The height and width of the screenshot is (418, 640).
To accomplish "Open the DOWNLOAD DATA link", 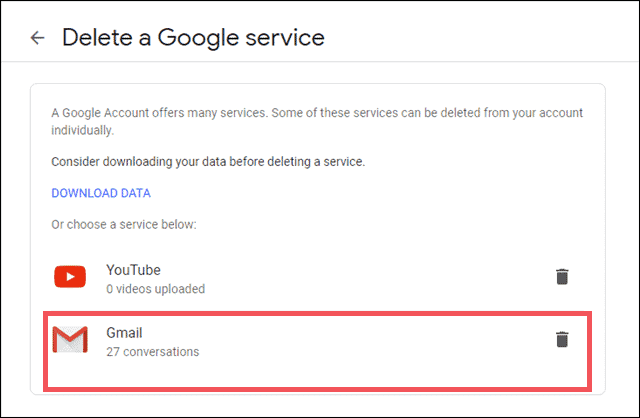I will 101,193.
